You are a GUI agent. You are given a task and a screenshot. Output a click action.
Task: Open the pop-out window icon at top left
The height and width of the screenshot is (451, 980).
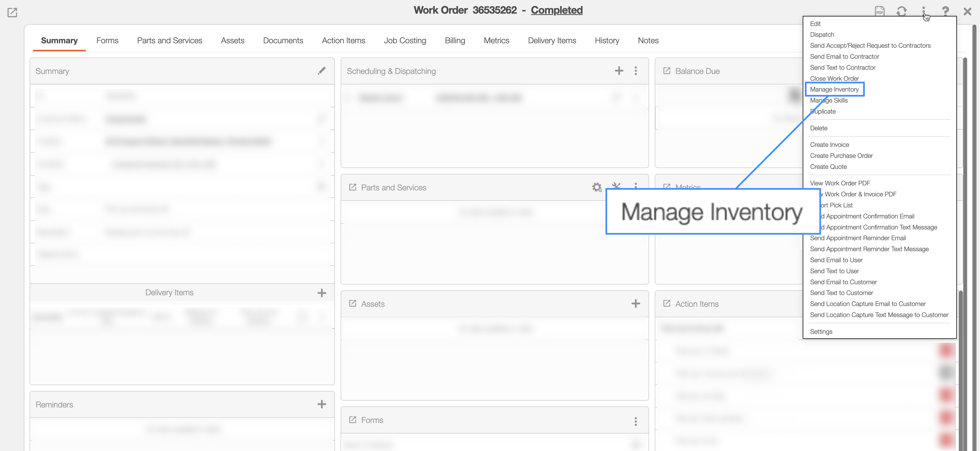coord(12,13)
